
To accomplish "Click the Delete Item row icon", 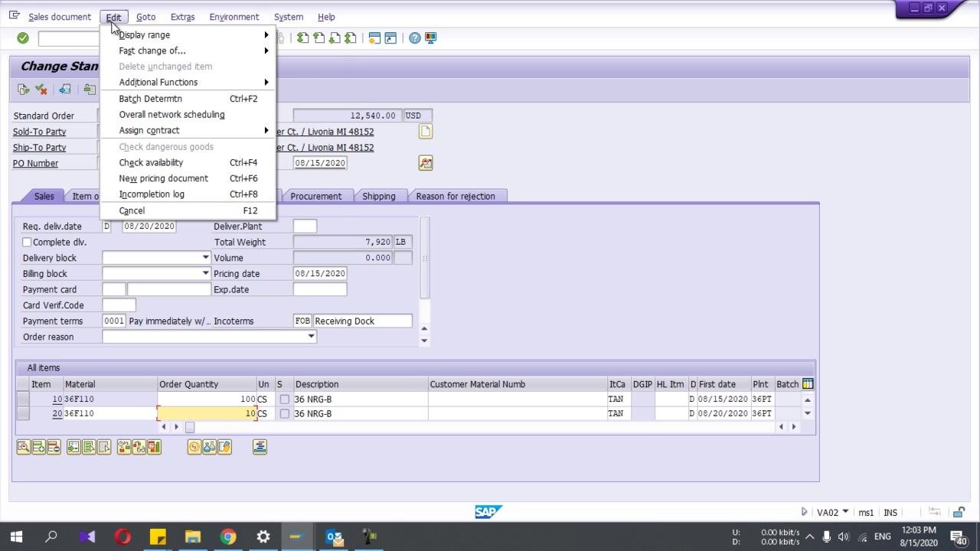I will (x=54, y=447).
